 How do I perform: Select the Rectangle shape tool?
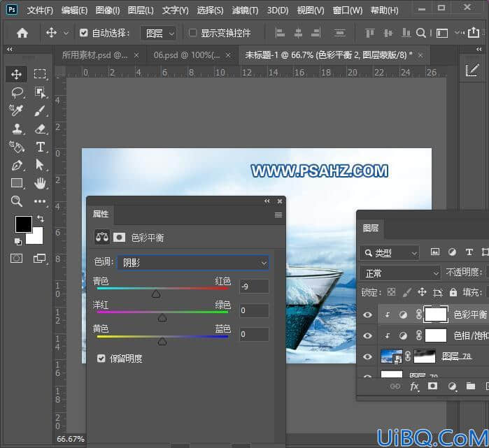point(17,183)
